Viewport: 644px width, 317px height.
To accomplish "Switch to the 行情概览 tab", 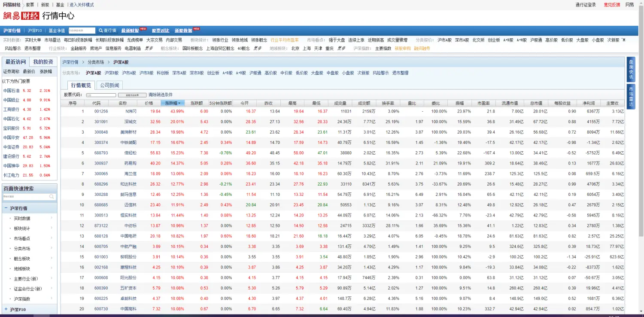I will (81, 85).
